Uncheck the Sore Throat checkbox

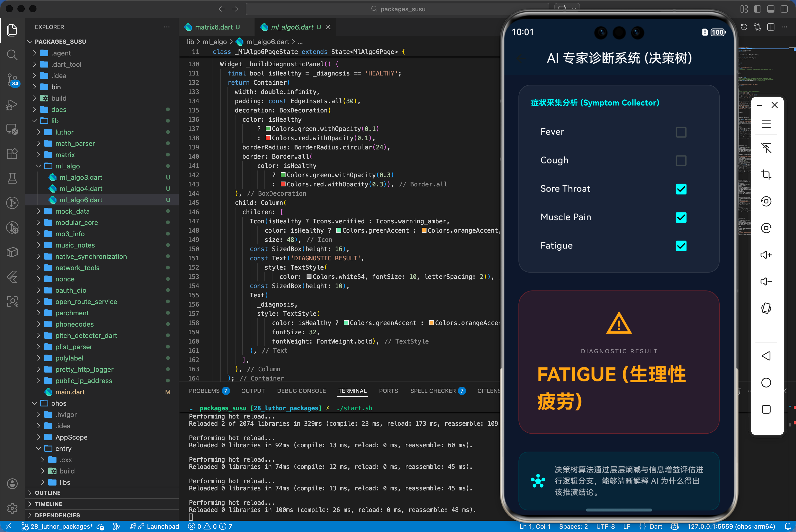681,189
